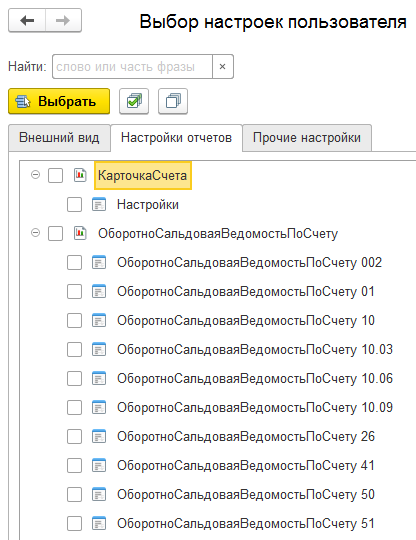Select row text ОборотноСальдоваяВедомостьПоСчету 10.09
This screenshot has width=416, height=540.
click(x=255, y=407)
